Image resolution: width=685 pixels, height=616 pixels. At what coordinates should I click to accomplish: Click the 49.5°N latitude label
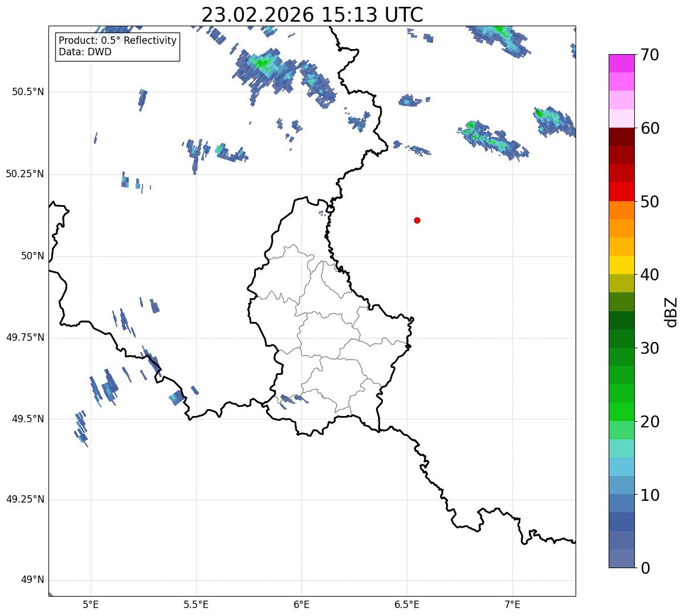(x=28, y=419)
